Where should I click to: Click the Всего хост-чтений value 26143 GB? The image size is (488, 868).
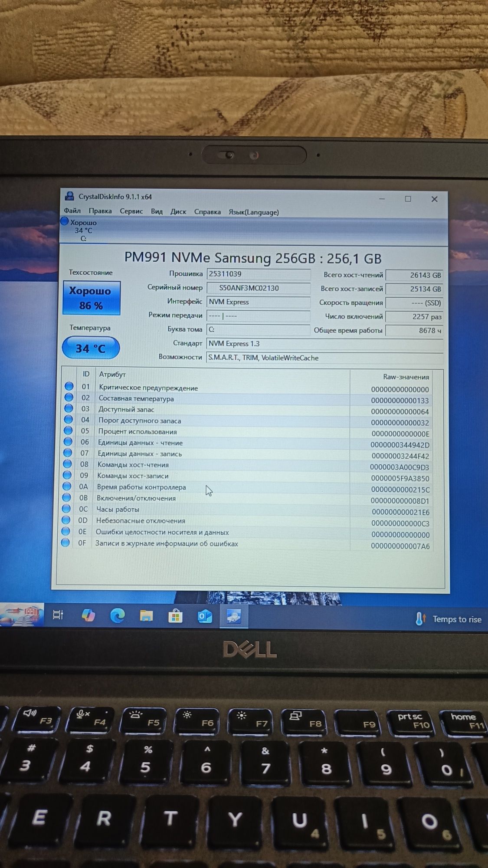(x=414, y=275)
